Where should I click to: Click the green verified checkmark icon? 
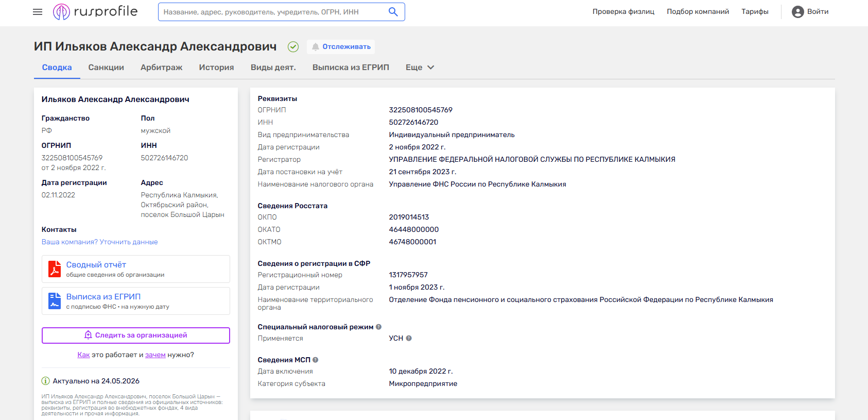(293, 47)
